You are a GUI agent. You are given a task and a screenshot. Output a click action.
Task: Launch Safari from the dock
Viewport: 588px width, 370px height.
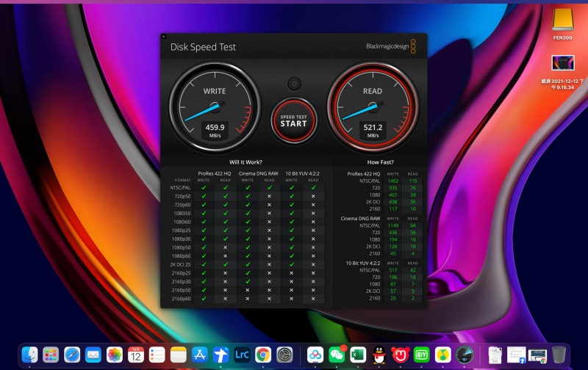(72, 355)
